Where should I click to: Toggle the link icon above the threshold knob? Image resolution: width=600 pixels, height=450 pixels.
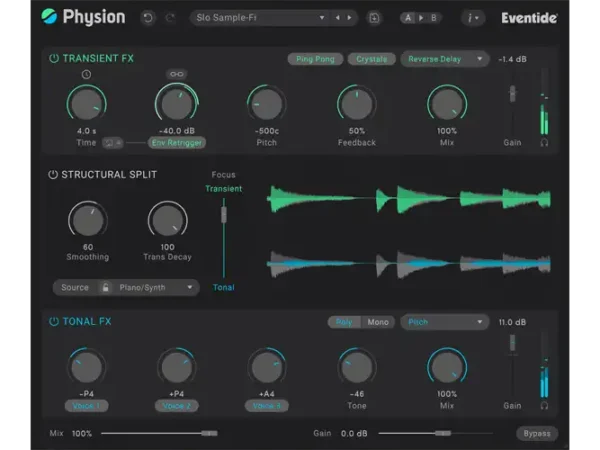point(176,74)
